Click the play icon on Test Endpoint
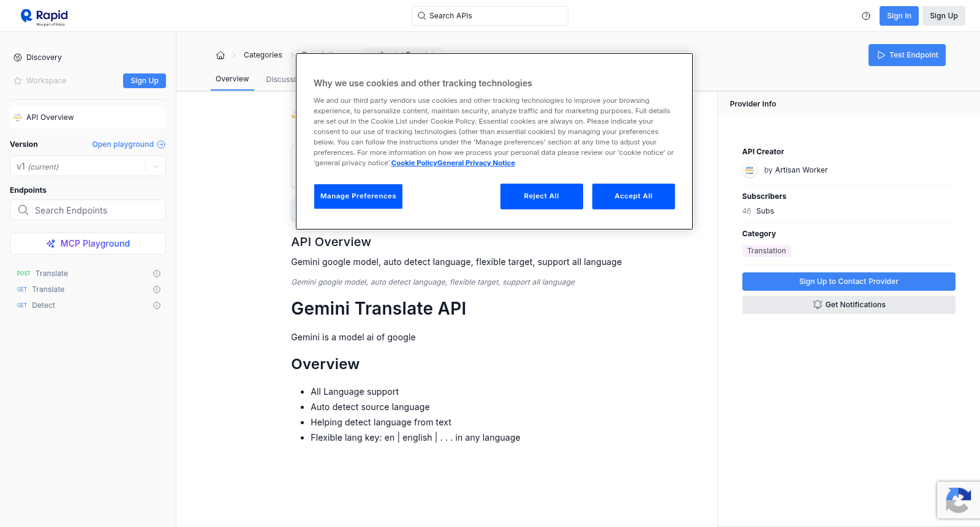Image resolution: width=980 pixels, height=527 pixels. click(881, 55)
